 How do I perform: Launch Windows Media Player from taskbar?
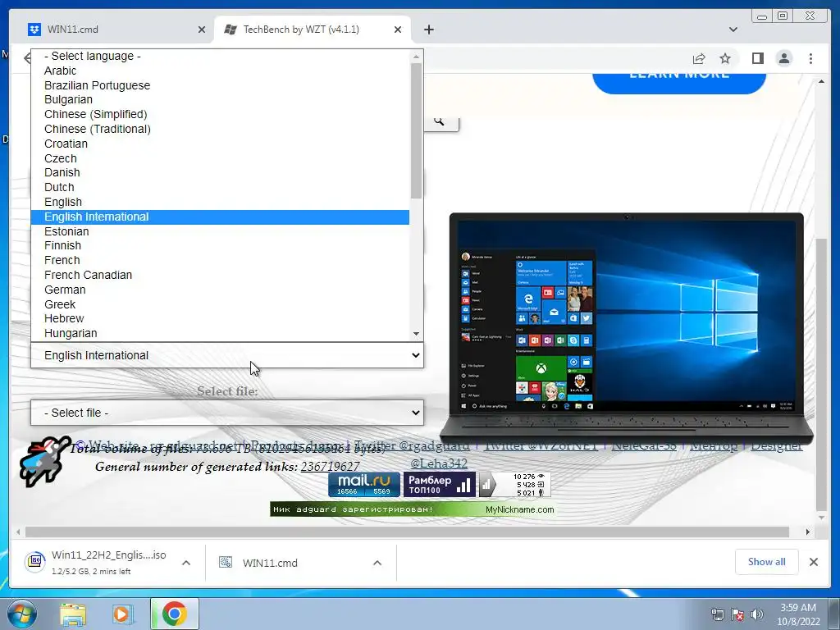pyautogui.click(x=123, y=614)
